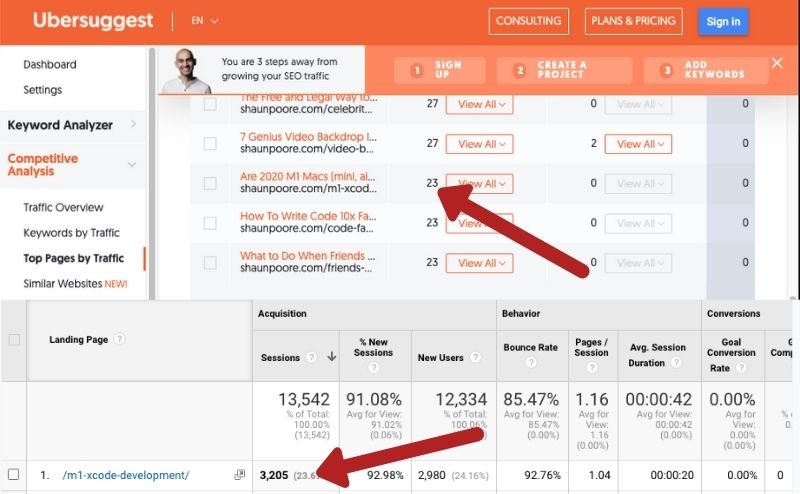This screenshot has height=494, width=800.
Task: Tick checkbox for Are 2020 M1 Macs row
Action: click(x=210, y=183)
